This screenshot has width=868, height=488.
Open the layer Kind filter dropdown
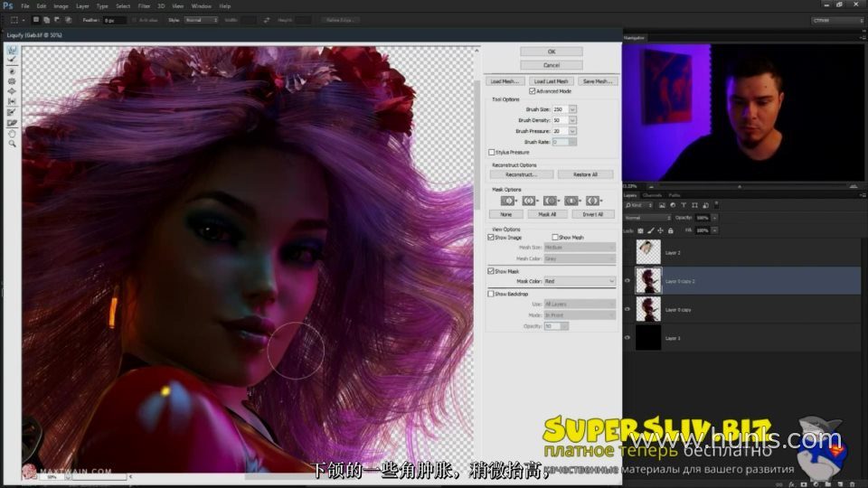point(639,205)
